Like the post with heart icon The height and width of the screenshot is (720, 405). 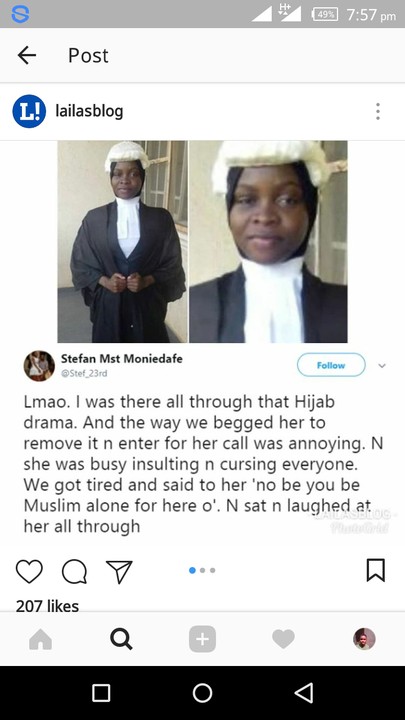point(29,572)
